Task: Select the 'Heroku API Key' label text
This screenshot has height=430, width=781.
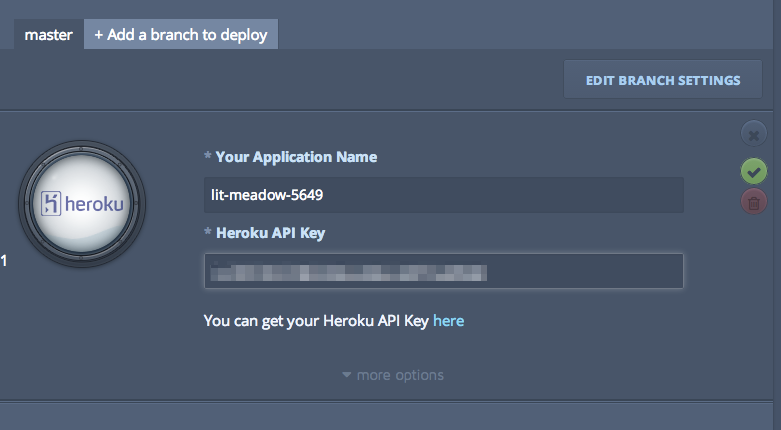Action: click(270, 233)
